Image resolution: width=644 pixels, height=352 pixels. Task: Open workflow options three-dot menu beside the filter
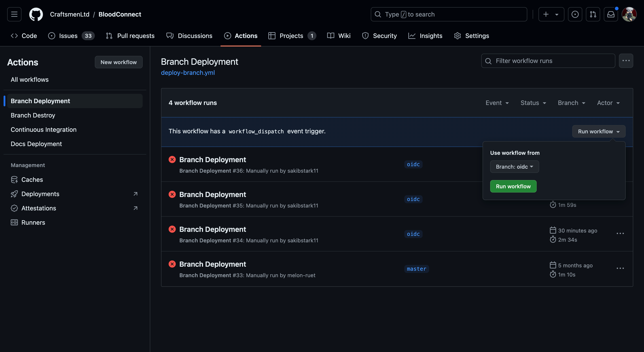tap(626, 61)
